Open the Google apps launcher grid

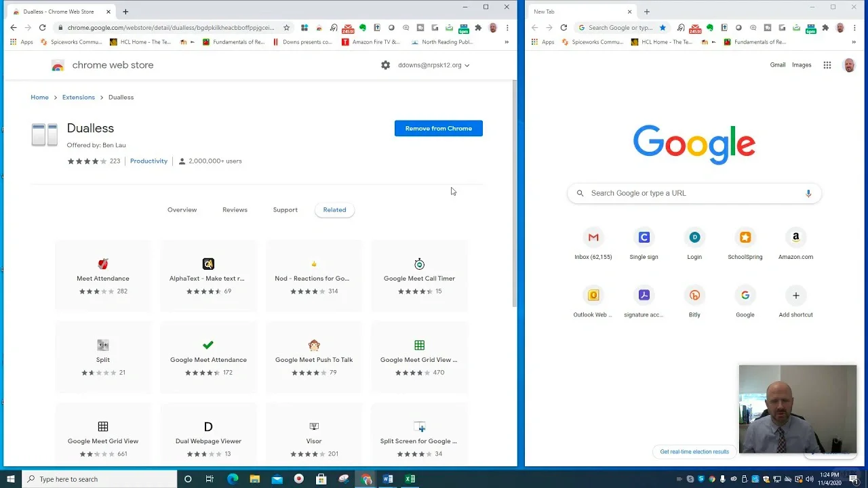pos(827,65)
